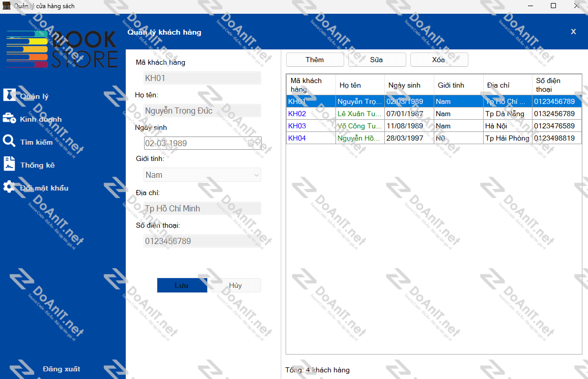
Task: Click the Xóa button
Action: coord(439,60)
